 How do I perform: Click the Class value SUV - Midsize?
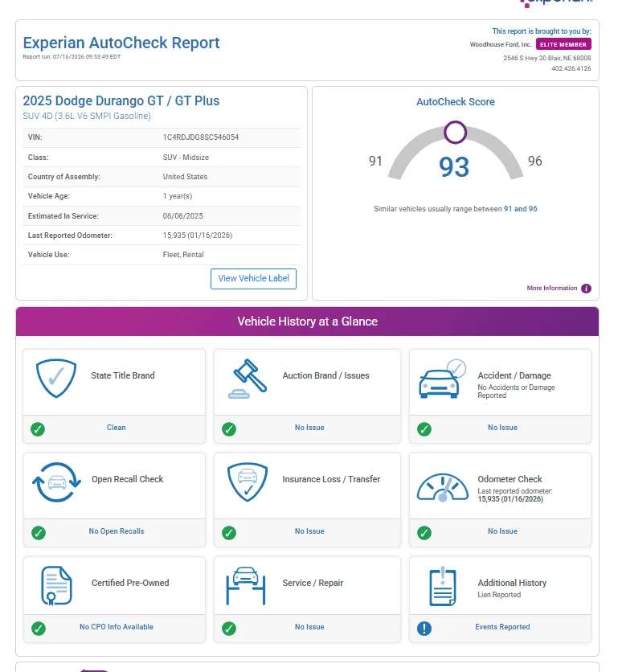186,158
